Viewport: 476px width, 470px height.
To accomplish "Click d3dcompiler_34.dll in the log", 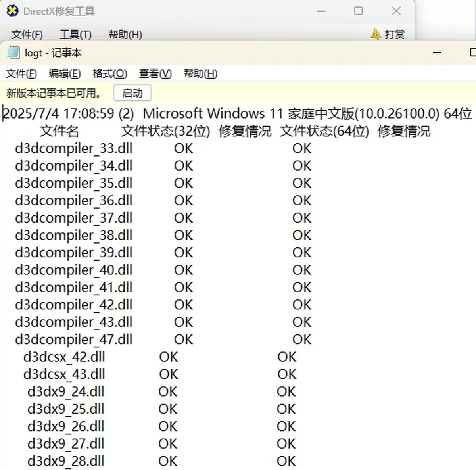I will (74, 166).
